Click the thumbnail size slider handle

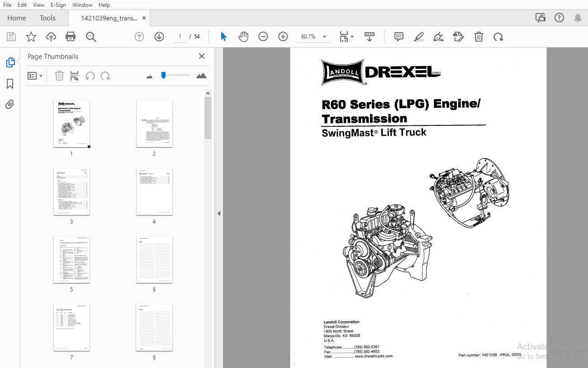(x=163, y=75)
